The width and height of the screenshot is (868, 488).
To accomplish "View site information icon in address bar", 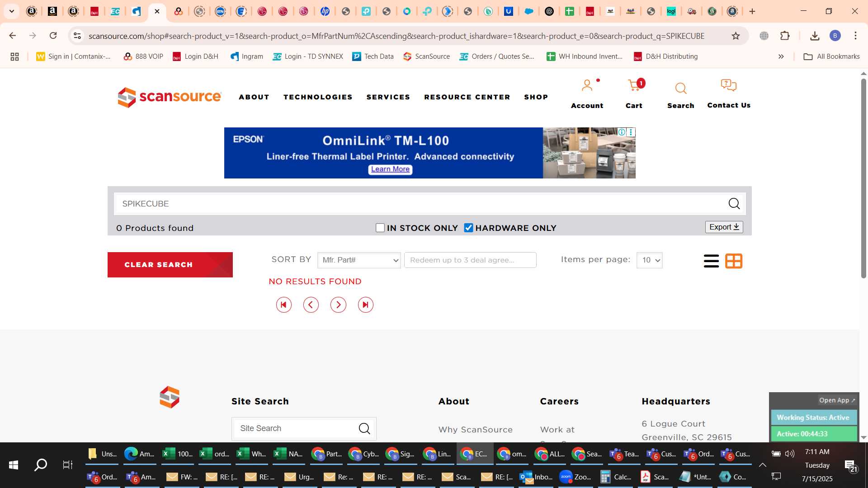I will (77, 36).
